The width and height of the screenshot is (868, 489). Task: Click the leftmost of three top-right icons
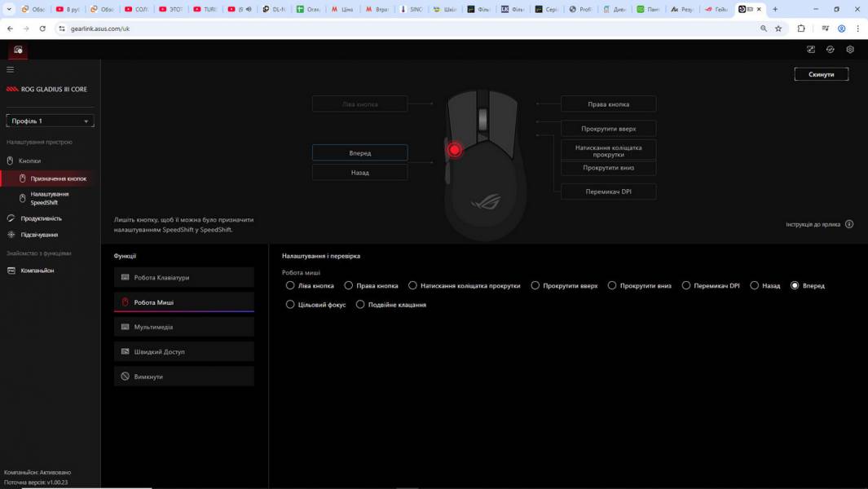pos(811,50)
